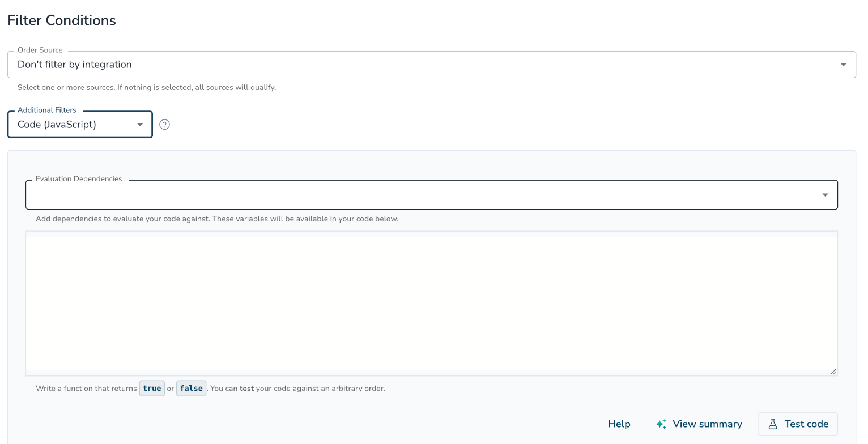Click the Test code button

798,424
